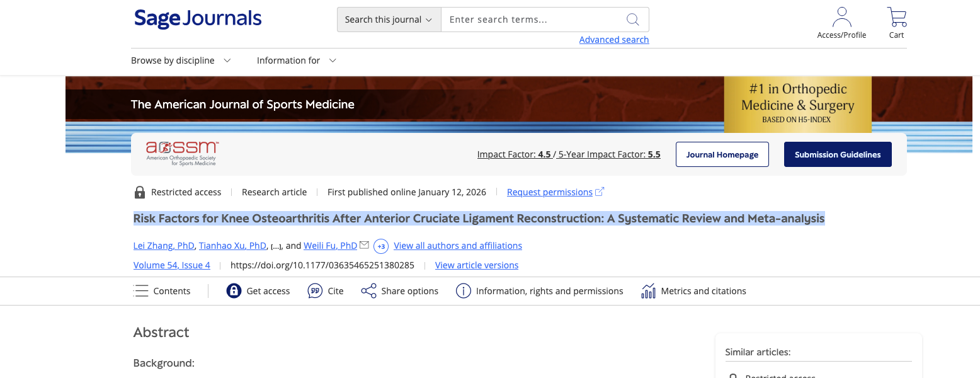Viewport: 980px width, 378px height.
Task: Click the Enter search terms input field
Action: 532,20
